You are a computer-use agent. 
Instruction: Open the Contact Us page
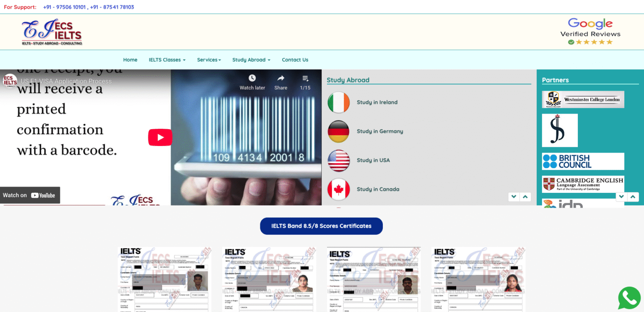pyautogui.click(x=295, y=60)
